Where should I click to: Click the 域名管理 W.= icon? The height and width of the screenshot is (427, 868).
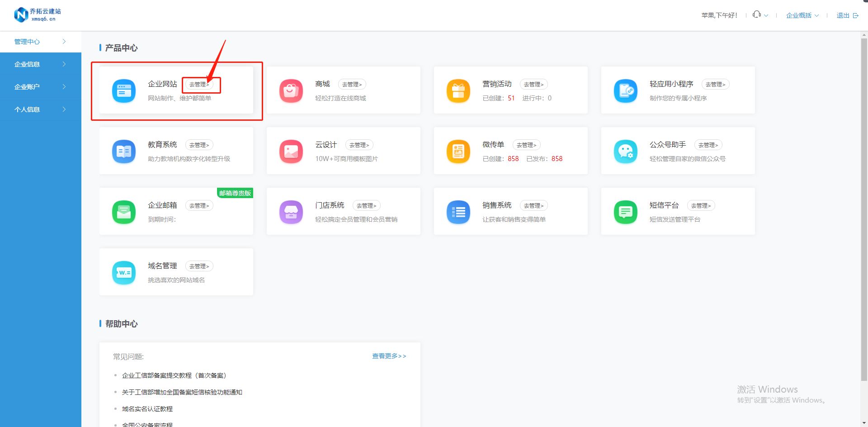coord(123,272)
